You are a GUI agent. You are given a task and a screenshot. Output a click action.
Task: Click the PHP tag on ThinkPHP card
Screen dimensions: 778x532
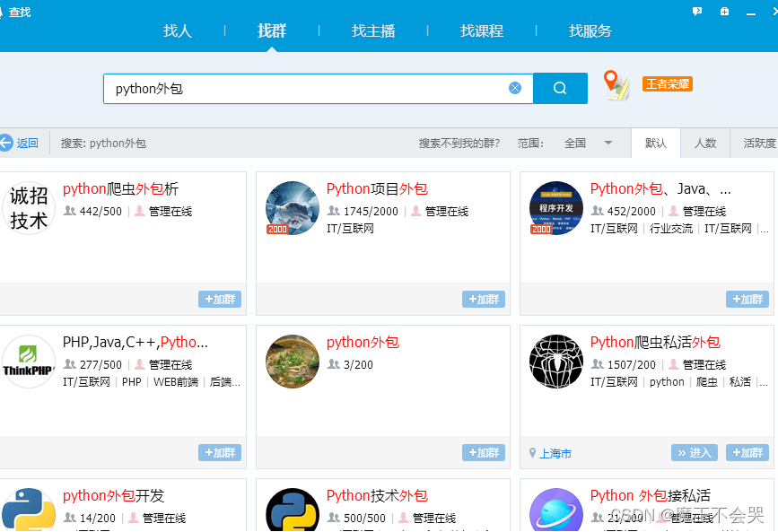tap(132, 382)
